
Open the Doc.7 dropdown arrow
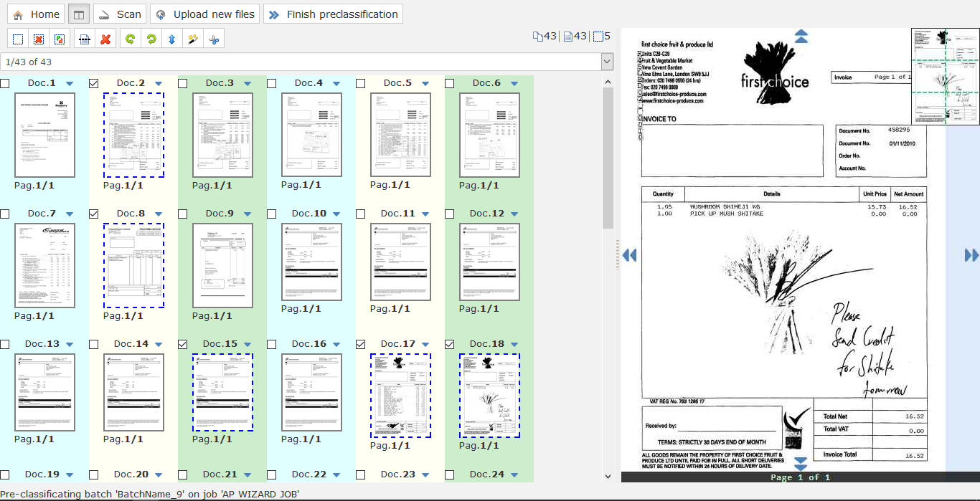(70, 214)
